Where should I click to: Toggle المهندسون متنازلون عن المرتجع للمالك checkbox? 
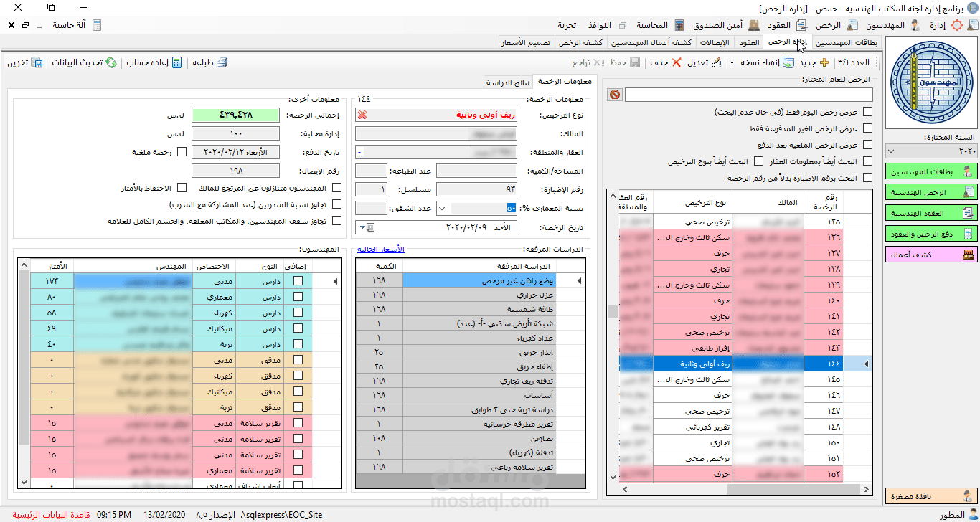[337, 188]
